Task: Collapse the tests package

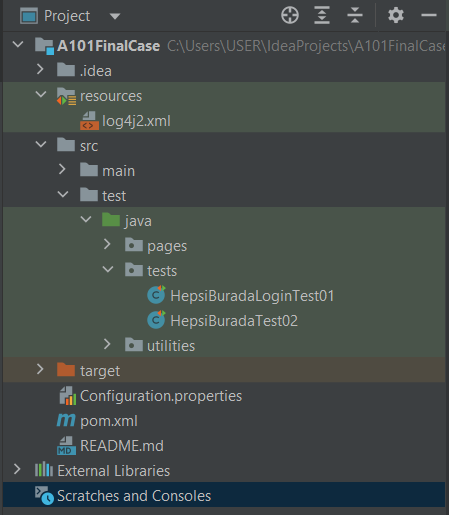Action: pyautogui.click(x=108, y=269)
